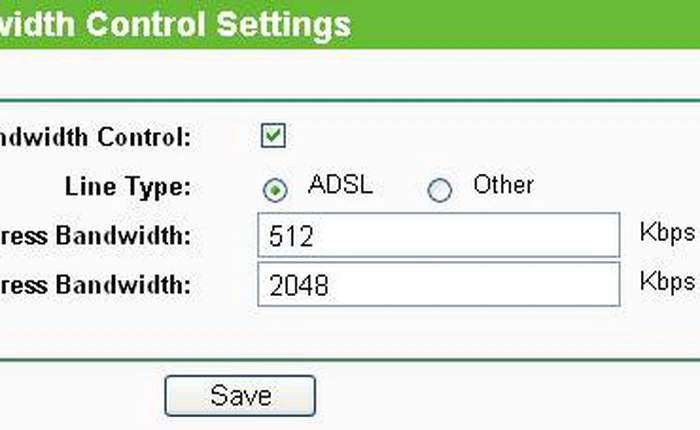Click the Kbps unit next to 512

666,233
